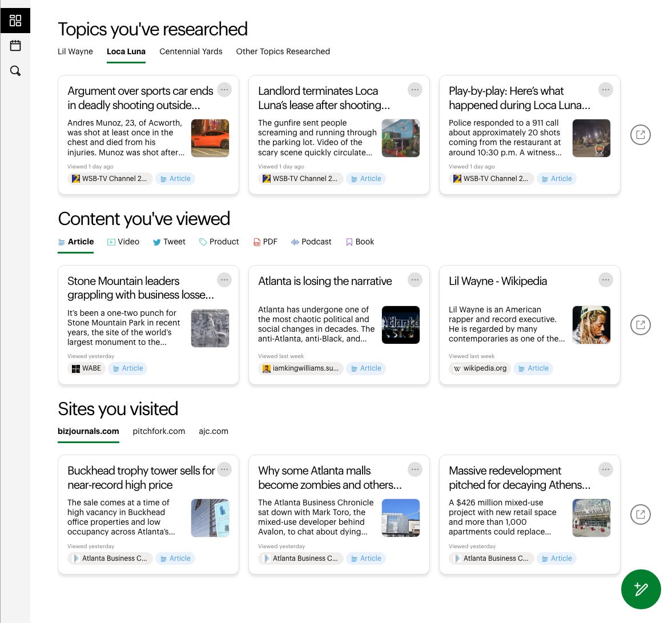Open options menu for Atlanta is losing the narrative card

[415, 280]
